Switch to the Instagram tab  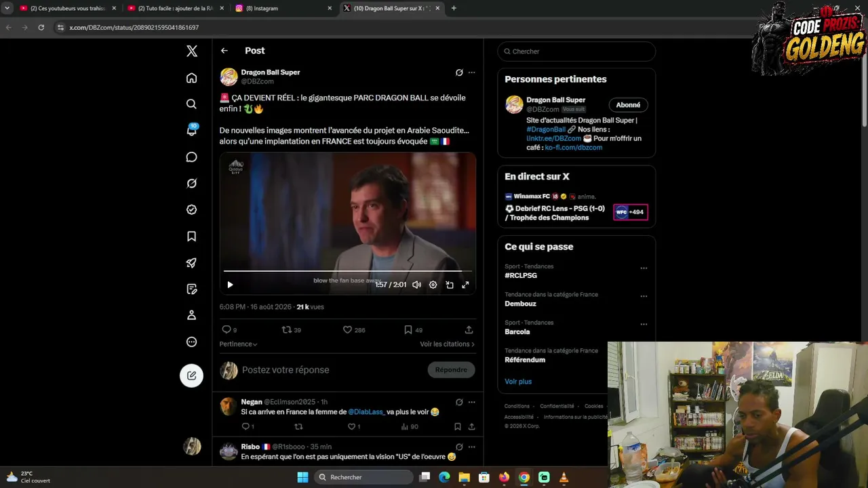point(283,8)
